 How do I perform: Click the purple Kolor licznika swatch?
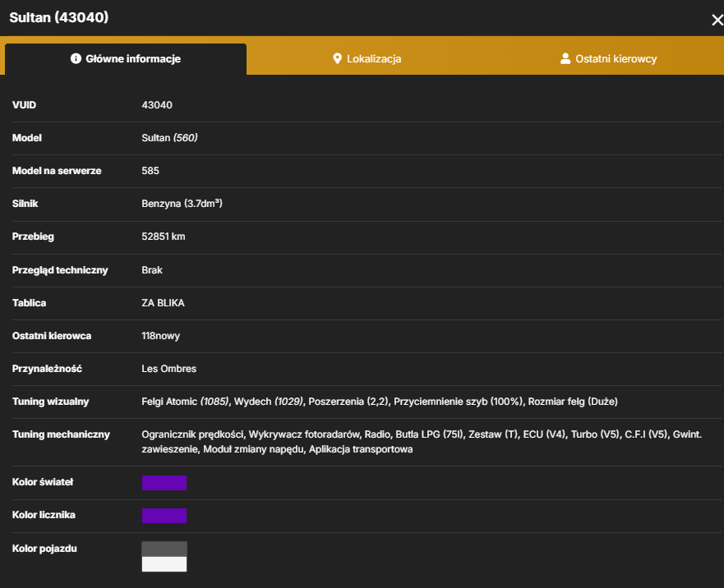[x=164, y=516]
